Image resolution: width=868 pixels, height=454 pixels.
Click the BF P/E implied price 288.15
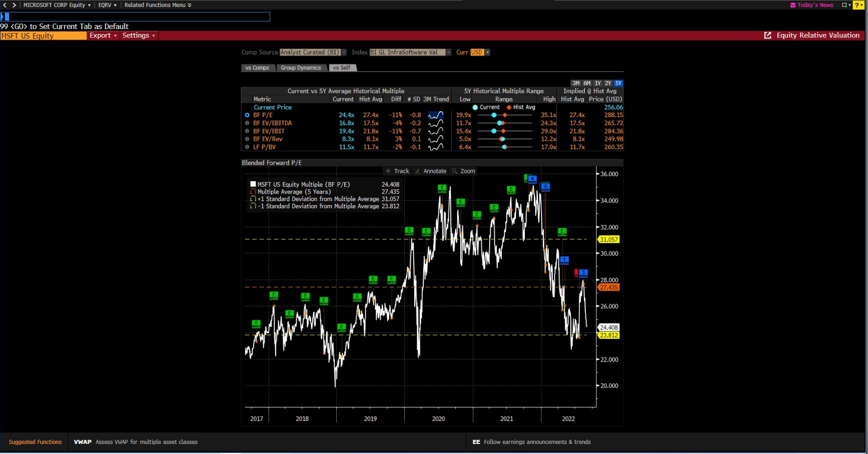613,115
